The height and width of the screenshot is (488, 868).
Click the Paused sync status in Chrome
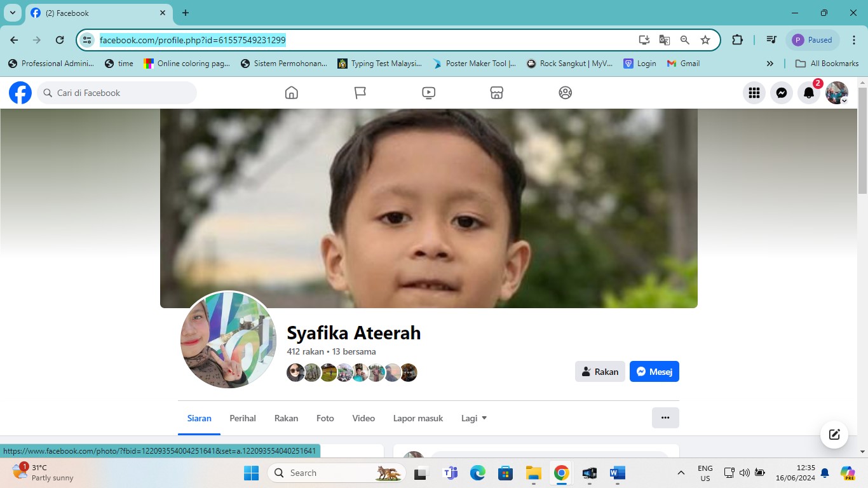tap(813, 39)
